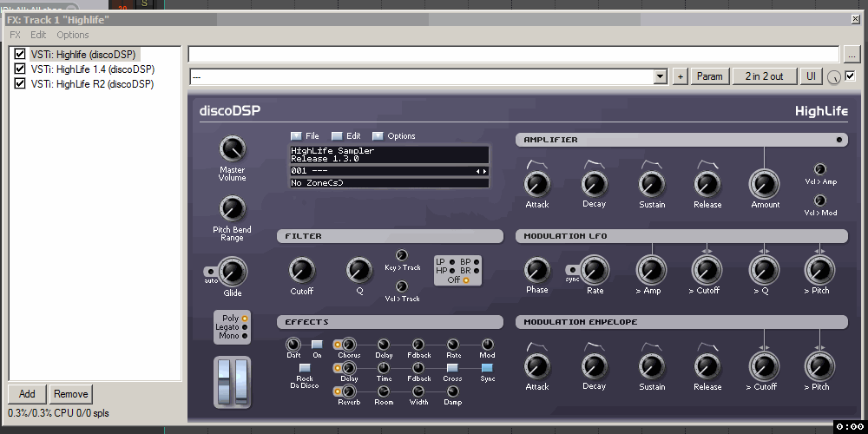
Task: Select BR filter type
Action: pos(476,271)
